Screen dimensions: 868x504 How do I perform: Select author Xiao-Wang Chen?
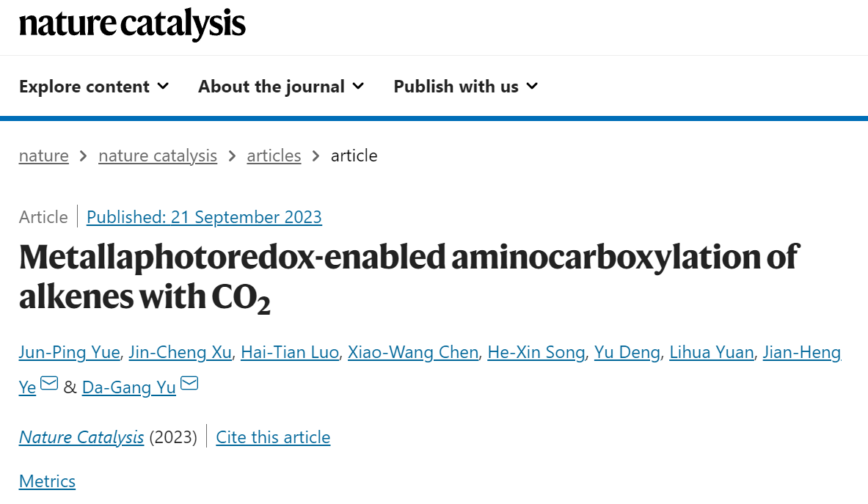(413, 352)
